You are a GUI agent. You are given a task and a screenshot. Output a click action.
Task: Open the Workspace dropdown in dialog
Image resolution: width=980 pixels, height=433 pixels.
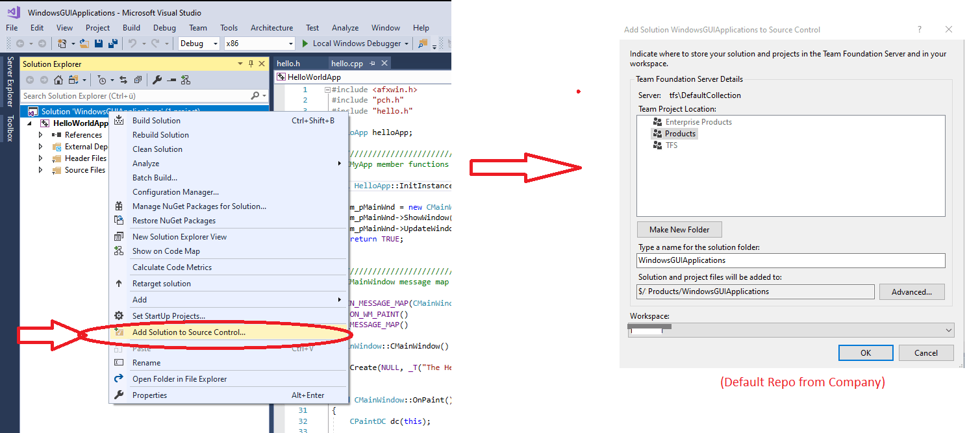(x=949, y=330)
